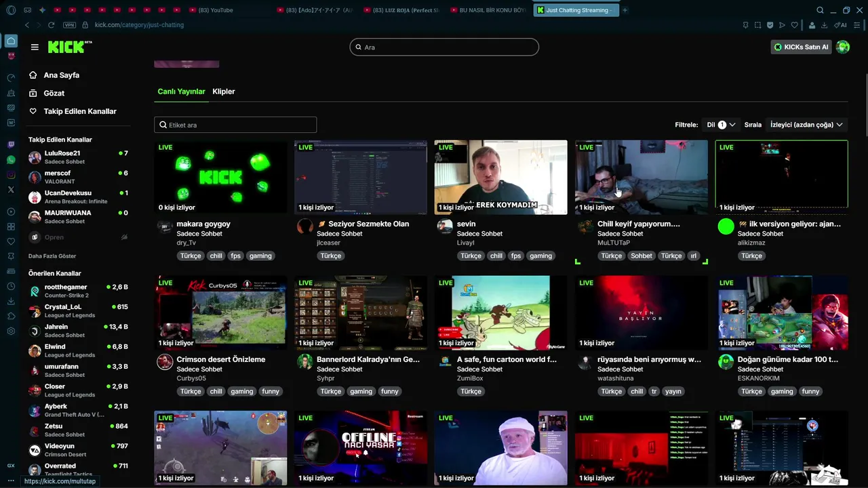Open Gözat in the Kick sidebar

click(x=54, y=93)
